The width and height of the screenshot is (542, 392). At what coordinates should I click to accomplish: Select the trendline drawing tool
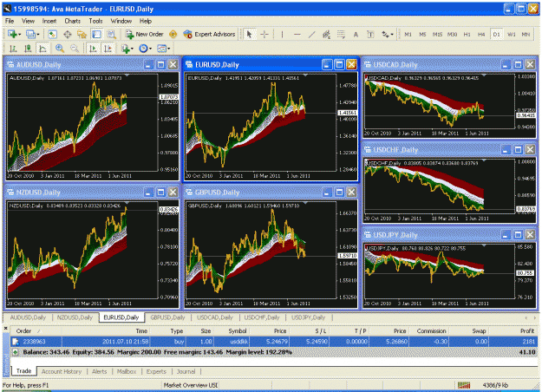tap(312, 34)
